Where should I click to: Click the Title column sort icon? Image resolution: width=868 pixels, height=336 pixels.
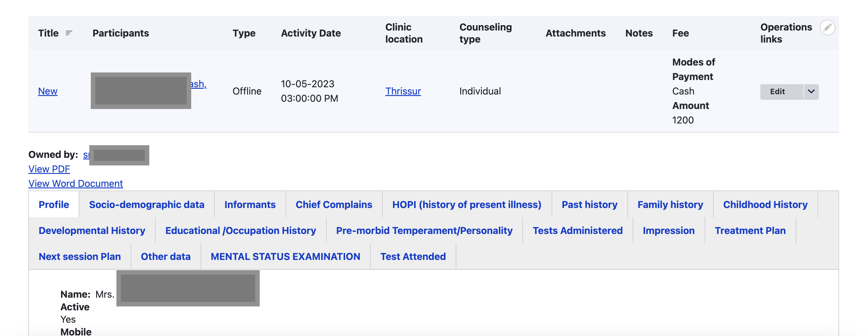pos(69,33)
